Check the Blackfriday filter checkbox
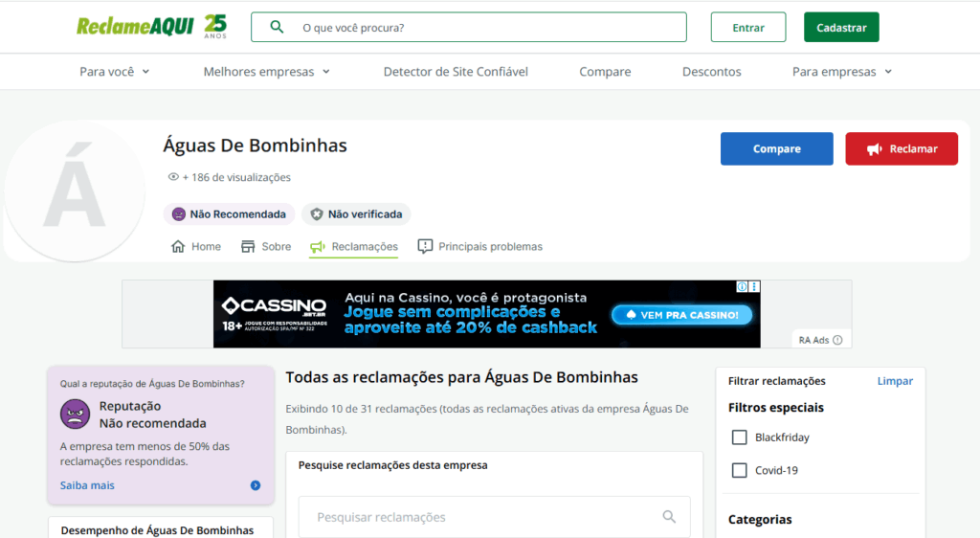 point(740,437)
